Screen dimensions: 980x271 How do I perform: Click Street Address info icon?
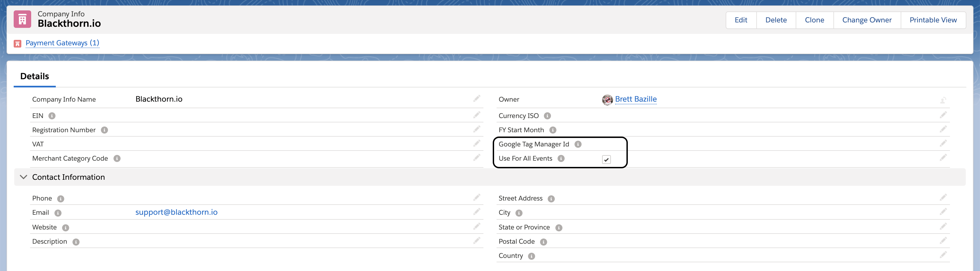(551, 199)
